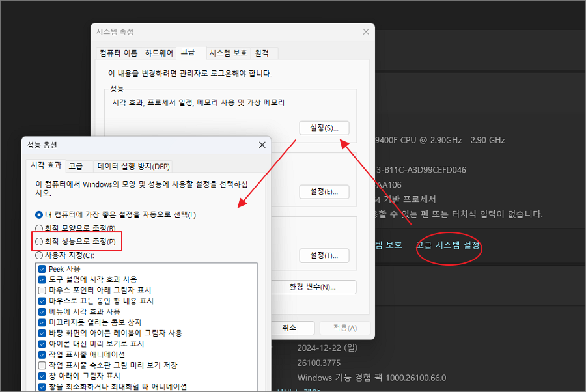586x392 pixels.
Task: Click 취소 button in 시스템 속성
Action: tap(292, 328)
